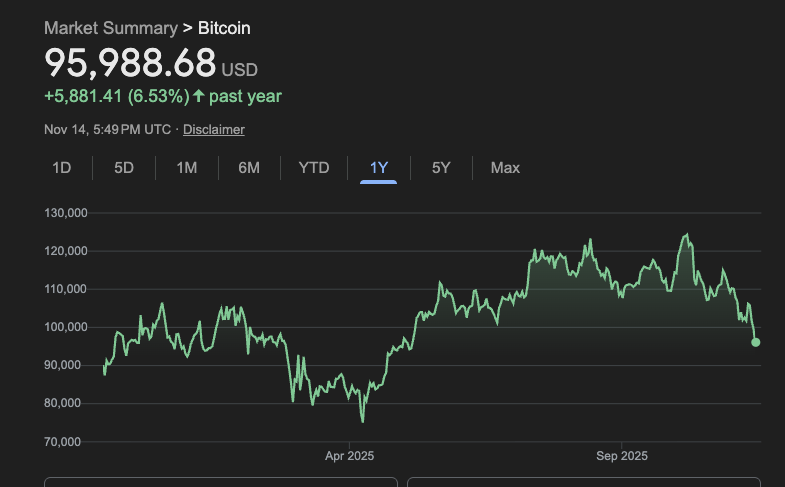This screenshot has width=785, height=487.
Task: Select the 1D time range tab
Action: pos(62,168)
